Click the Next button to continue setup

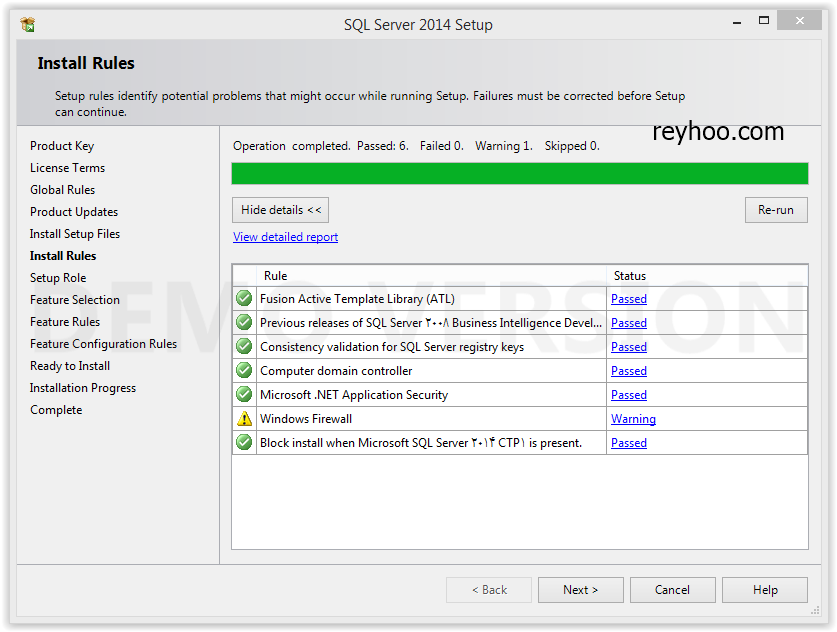coord(581,590)
